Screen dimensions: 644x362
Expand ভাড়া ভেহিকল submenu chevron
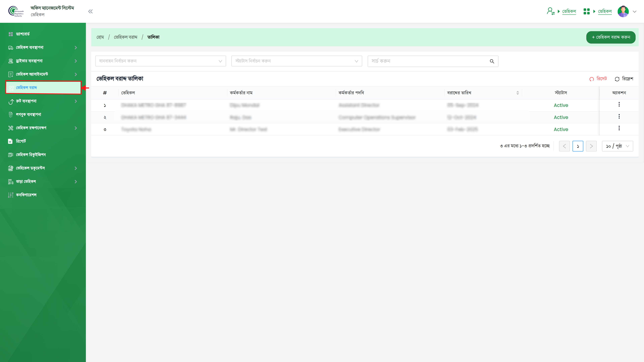76,182
